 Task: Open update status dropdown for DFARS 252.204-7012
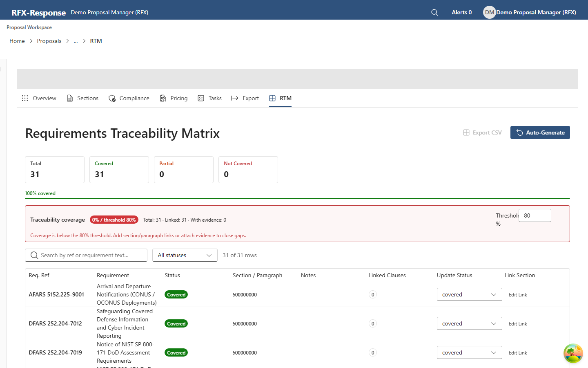pyautogui.click(x=470, y=323)
